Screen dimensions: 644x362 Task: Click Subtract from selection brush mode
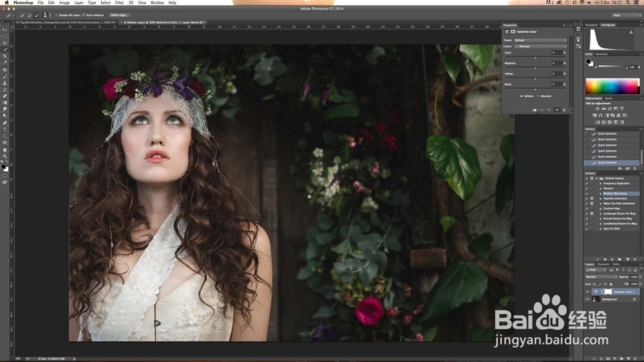(x=36, y=15)
